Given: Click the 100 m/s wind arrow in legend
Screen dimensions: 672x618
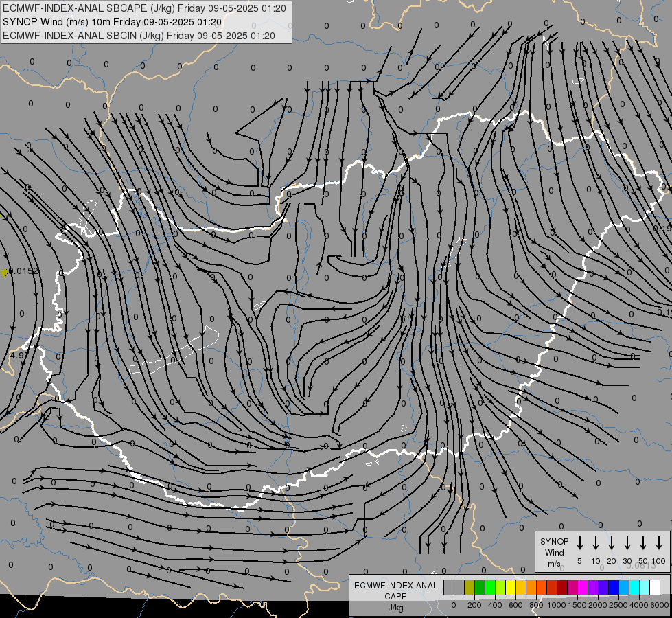Looking at the screenshot, I should click(x=659, y=543).
